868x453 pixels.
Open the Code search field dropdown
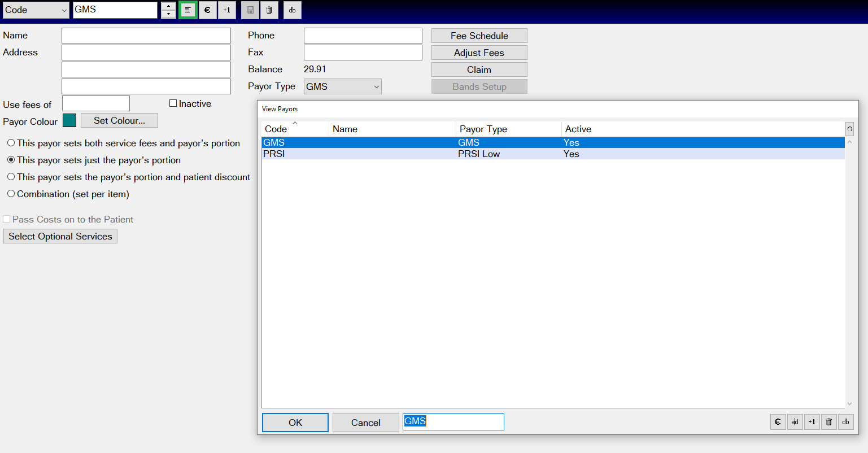tap(36, 10)
